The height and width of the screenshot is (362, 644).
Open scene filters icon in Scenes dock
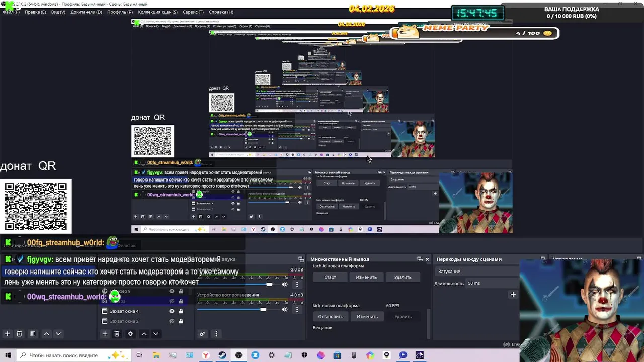(x=33, y=334)
